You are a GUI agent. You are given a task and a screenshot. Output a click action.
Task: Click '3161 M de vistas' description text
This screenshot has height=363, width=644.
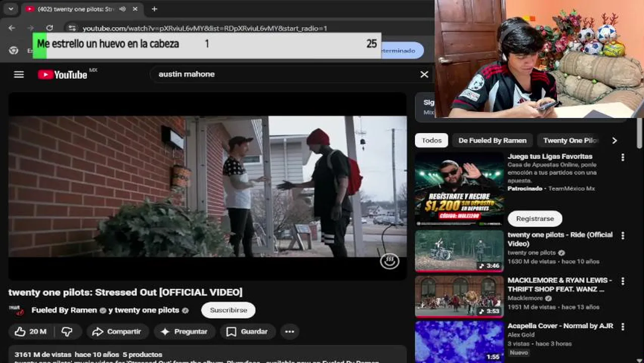42,354
